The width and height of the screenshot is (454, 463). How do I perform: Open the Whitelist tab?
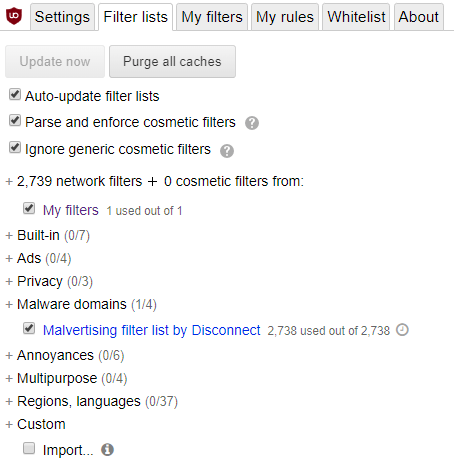pos(356,17)
